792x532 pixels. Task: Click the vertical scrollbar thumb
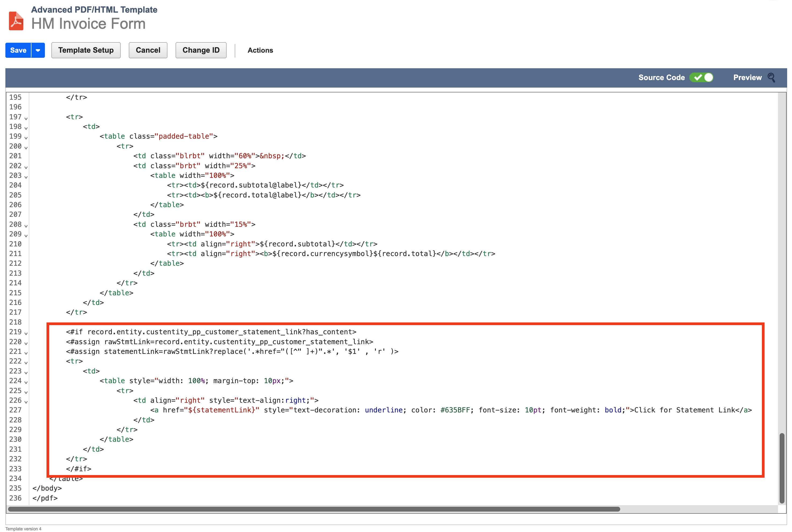click(x=782, y=468)
